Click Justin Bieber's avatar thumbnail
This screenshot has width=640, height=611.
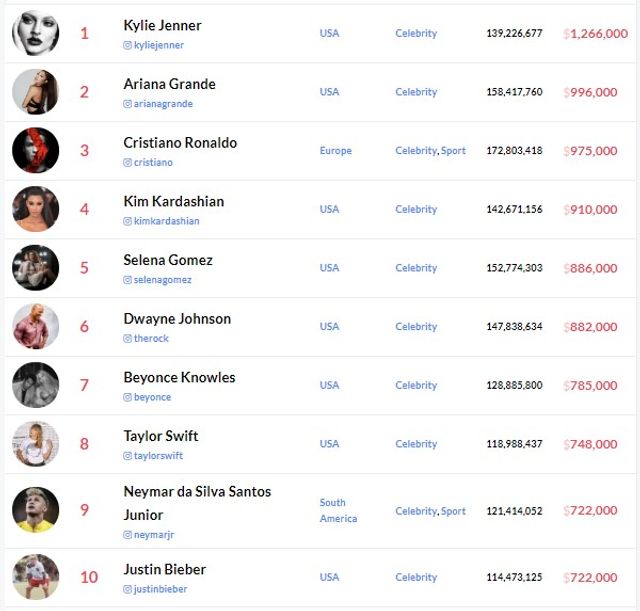click(x=36, y=577)
